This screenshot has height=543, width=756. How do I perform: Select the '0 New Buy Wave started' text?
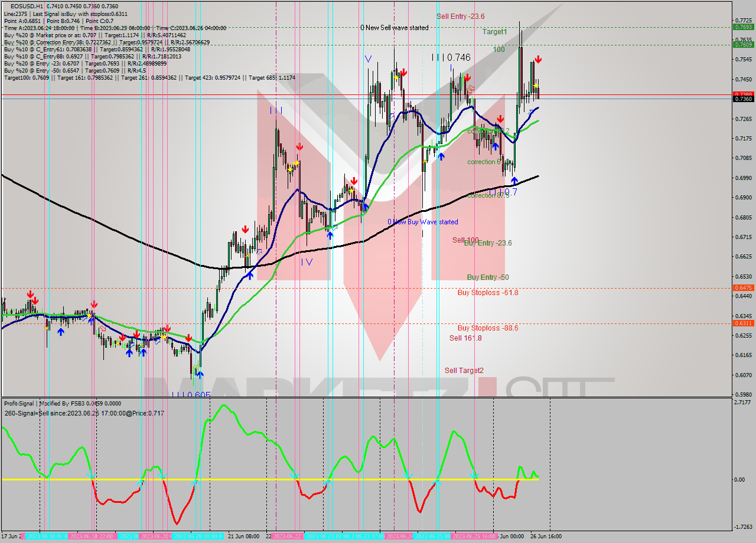422,221
